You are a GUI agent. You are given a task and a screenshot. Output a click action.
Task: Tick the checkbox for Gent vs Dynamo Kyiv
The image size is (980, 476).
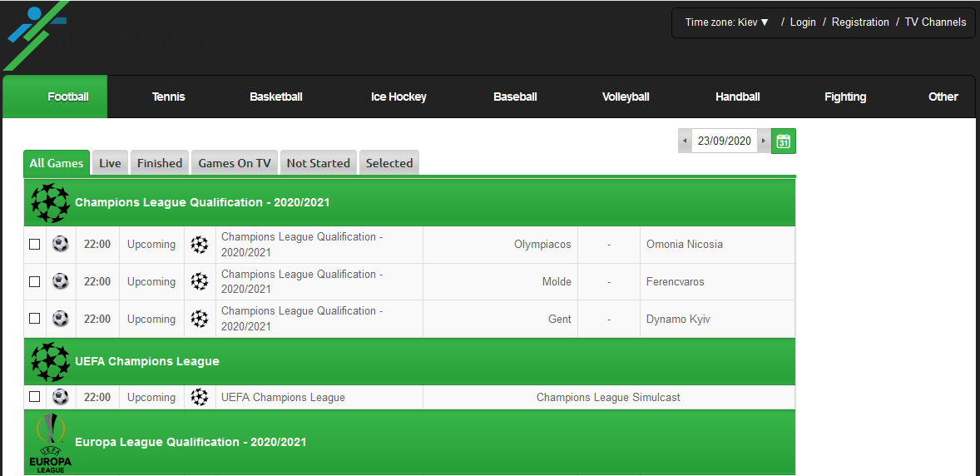35,319
